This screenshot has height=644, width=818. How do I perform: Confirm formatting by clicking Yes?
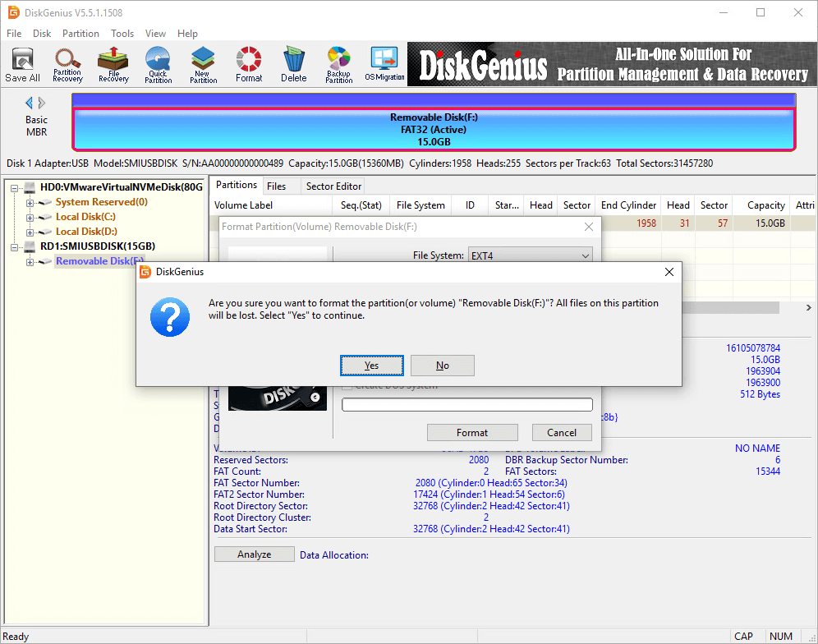pos(371,366)
